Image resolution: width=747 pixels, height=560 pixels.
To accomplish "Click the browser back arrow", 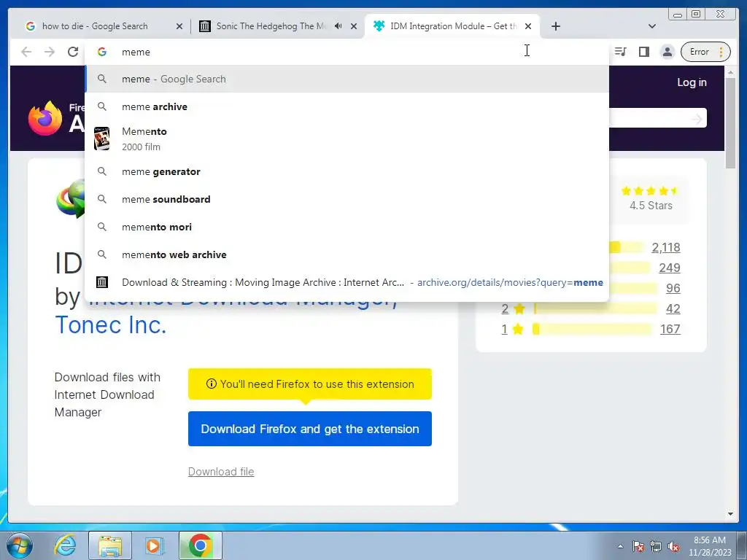I will (26, 52).
